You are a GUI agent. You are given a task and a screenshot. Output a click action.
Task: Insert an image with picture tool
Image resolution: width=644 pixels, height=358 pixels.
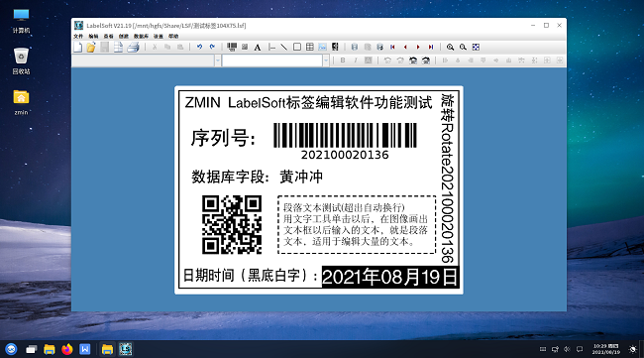coord(322,47)
